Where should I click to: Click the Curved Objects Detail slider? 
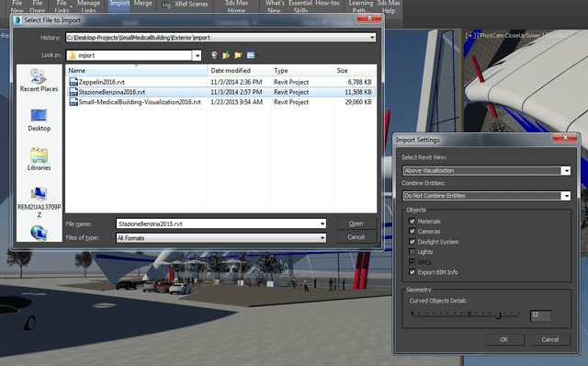466,315
